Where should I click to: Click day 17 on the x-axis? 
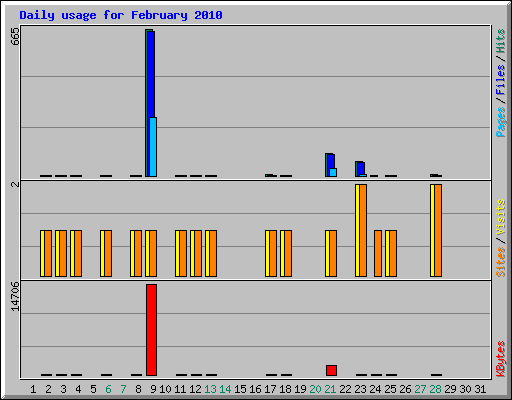pyautogui.click(x=270, y=389)
